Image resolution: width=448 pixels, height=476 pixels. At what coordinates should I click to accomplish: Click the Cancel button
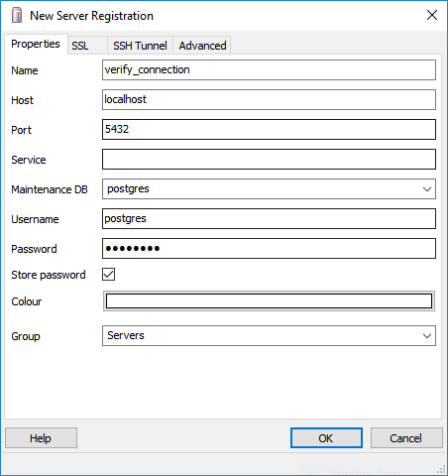coord(406,438)
